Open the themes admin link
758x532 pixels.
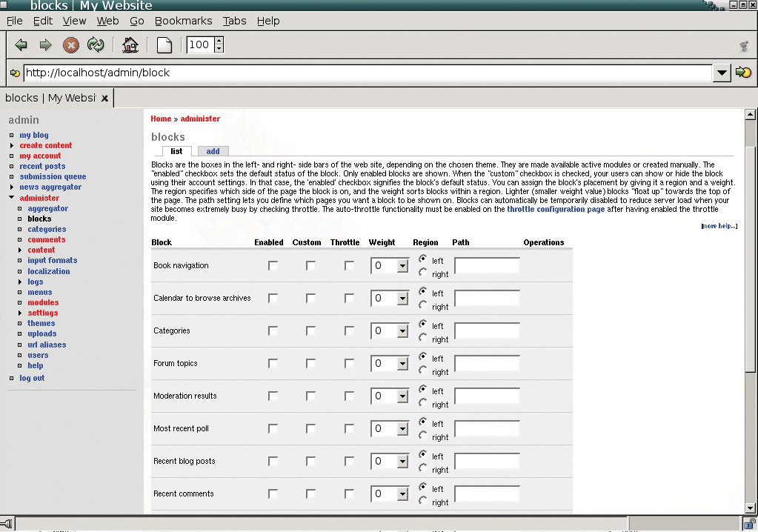41,323
